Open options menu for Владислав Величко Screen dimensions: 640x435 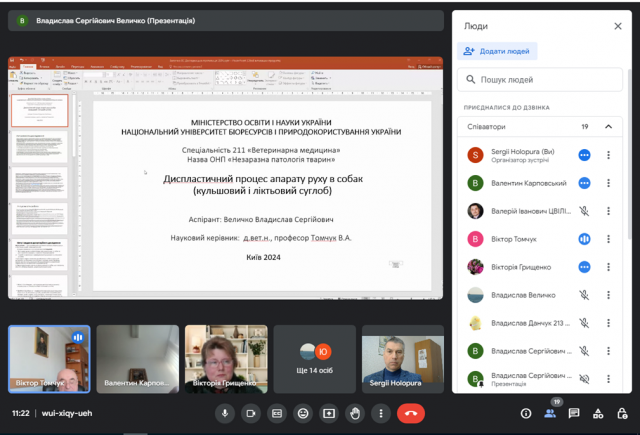pos(608,295)
